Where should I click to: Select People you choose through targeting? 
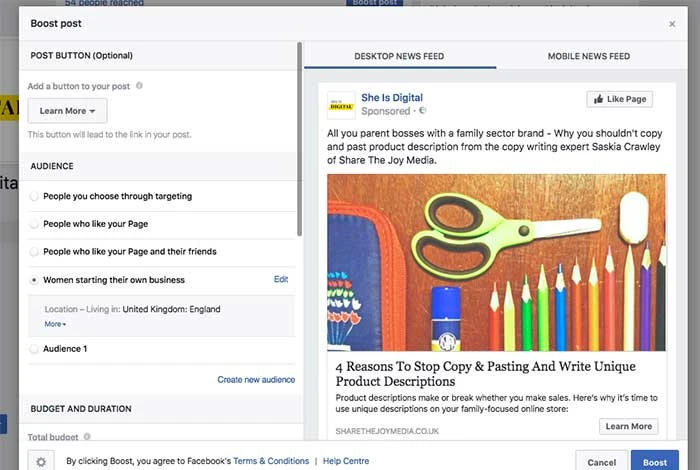pyautogui.click(x=35, y=197)
